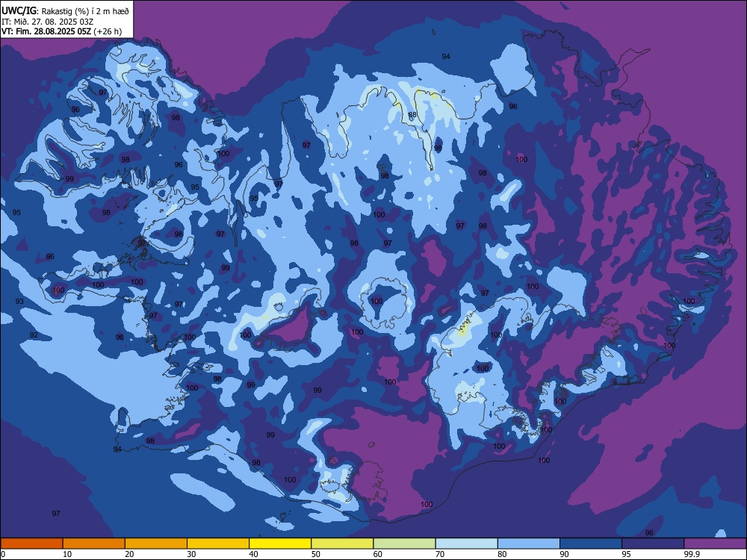Click the legend scale label '20'
The width and height of the screenshot is (747, 560).
click(129, 554)
